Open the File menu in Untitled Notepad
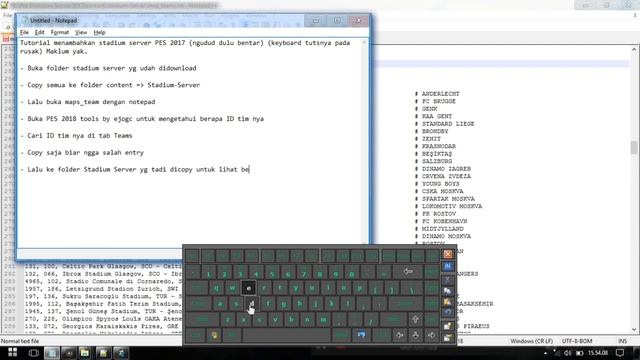 pyautogui.click(x=24, y=32)
